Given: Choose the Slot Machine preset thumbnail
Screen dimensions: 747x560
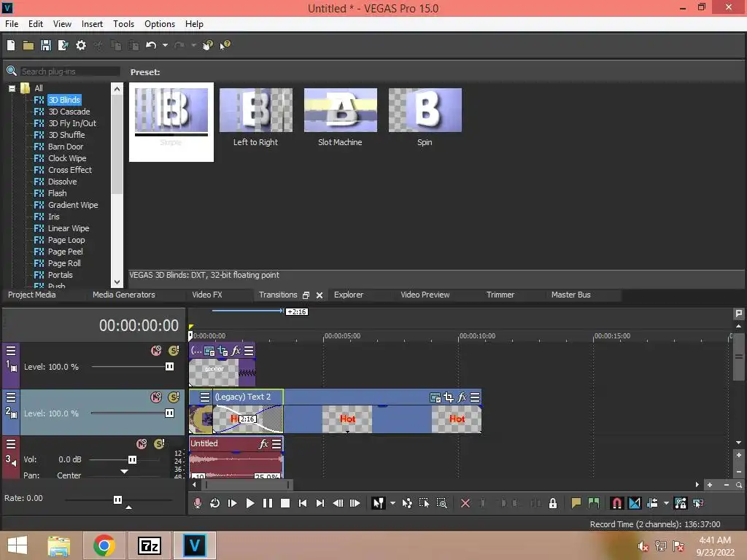Looking at the screenshot, I should pyautogui.click(x=340, y=111).
